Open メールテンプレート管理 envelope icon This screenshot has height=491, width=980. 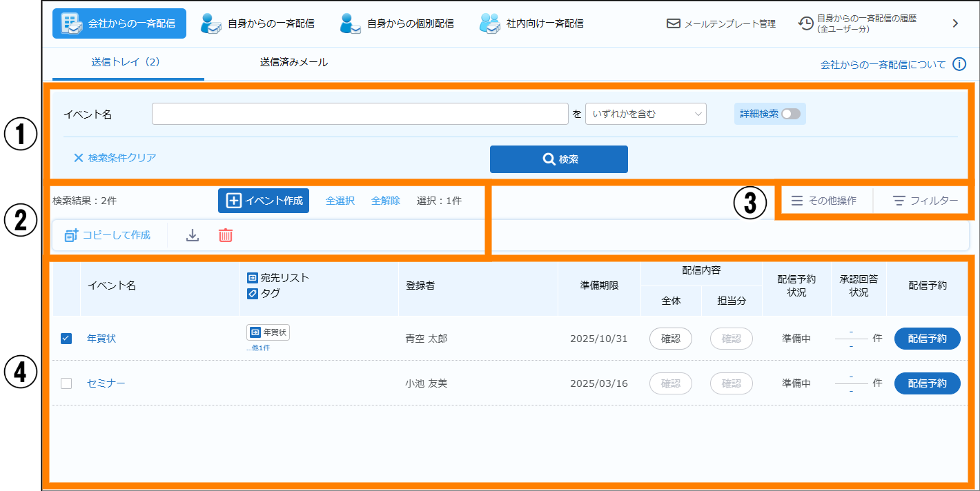(674, 23)
